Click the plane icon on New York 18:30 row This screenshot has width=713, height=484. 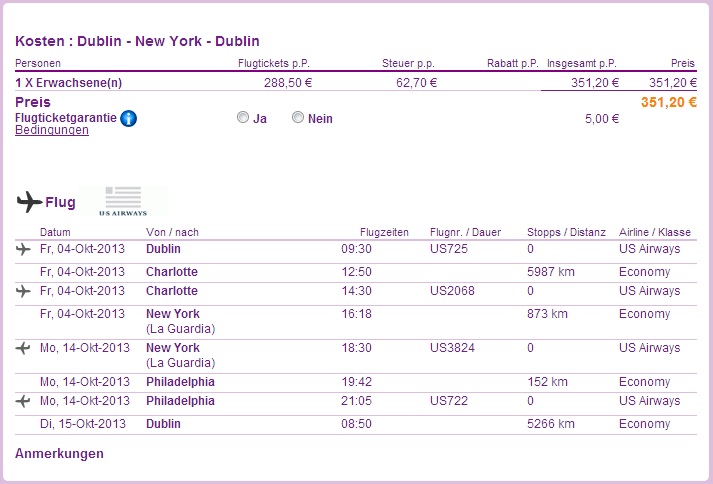pos(23,348)
